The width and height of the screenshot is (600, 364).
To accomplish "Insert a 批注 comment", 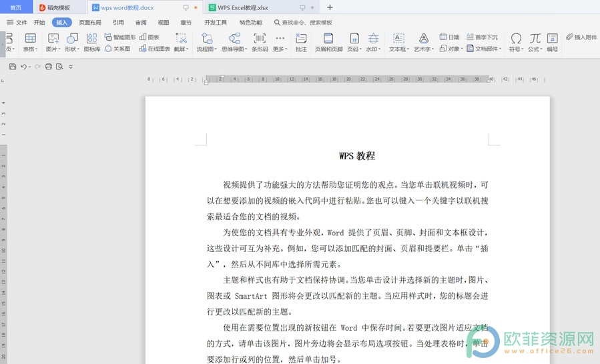I will [301, 42].
